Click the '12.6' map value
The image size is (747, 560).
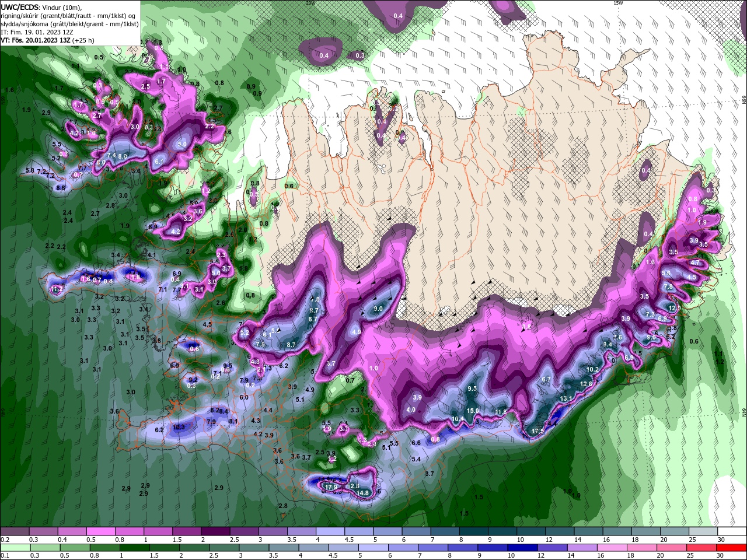coord(587,384)
